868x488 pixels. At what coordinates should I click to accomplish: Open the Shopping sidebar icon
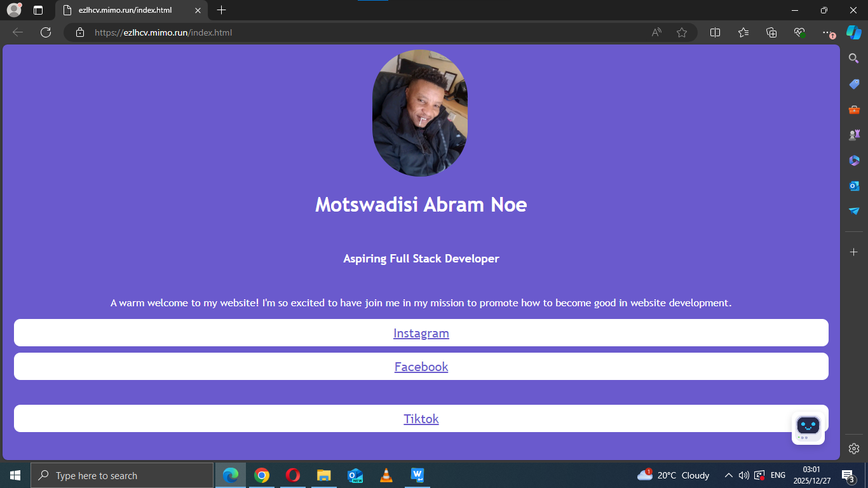(x=853, y=83)
